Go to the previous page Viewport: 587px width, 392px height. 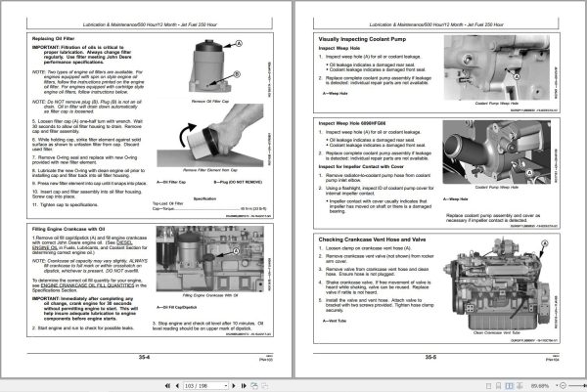[x=177, y=385]
